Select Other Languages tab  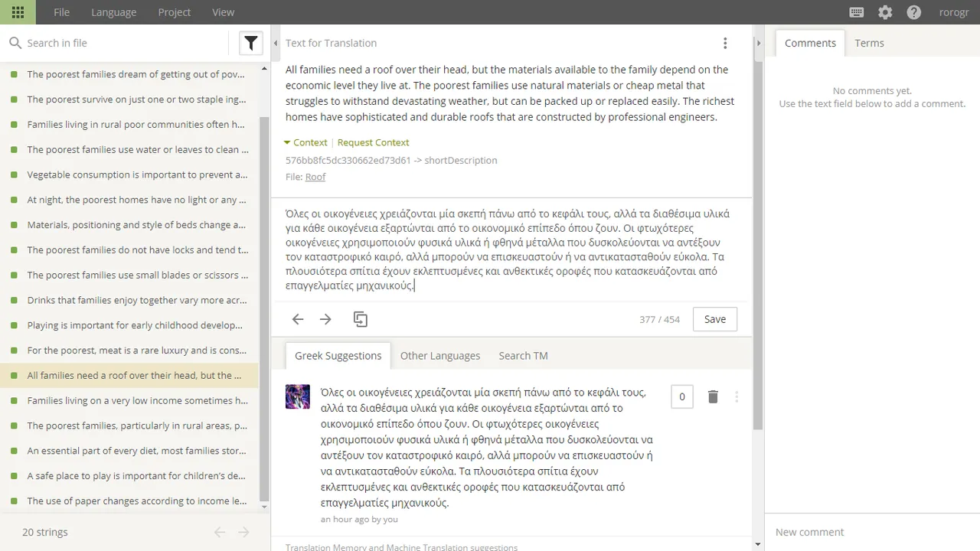pos(440,356)
